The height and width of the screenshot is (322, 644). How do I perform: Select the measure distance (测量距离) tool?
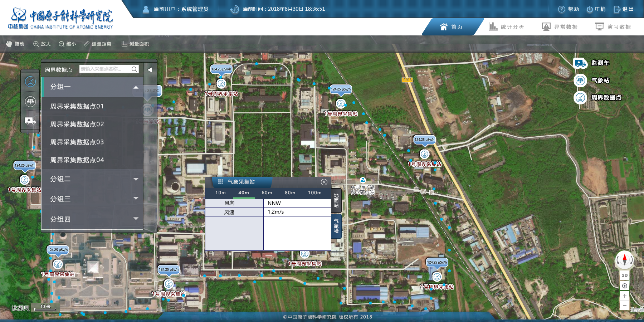click(98, 44)
